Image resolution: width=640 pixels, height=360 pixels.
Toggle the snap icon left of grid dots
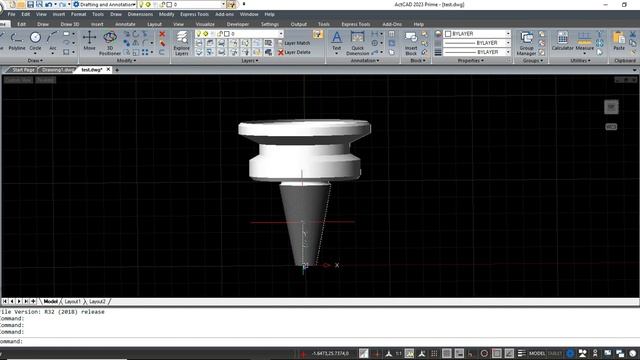coord(422,353)
